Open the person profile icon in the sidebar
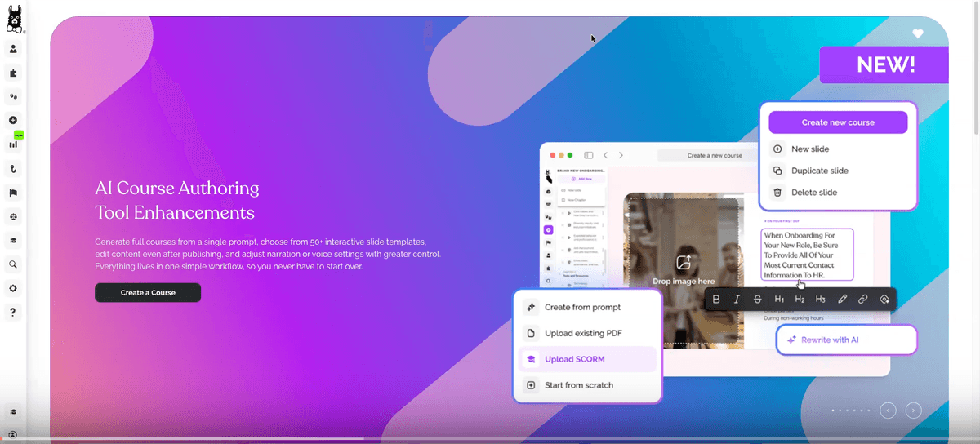980x444 pixels. tap(13, 49)
